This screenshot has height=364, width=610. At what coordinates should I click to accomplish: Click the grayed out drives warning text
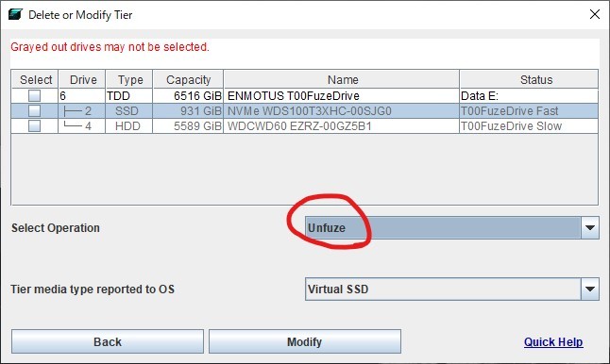click(110, 47)
